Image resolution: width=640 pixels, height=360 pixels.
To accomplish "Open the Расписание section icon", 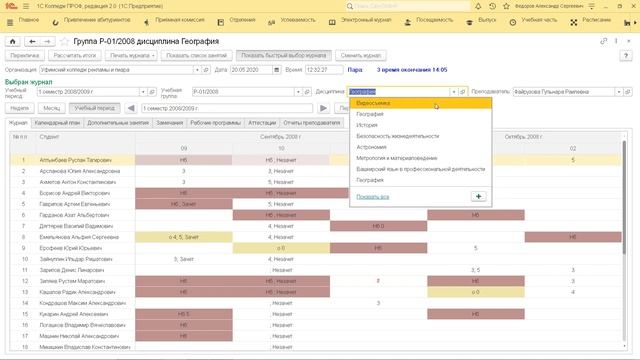I will [574, 22].
